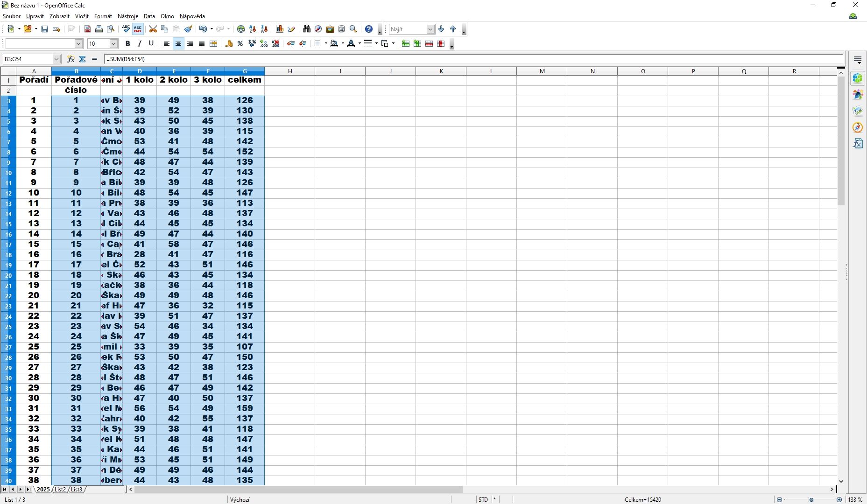Toggle Bold formatting
The height and width of the screenshot is (504, 867).
click(127, 43)
